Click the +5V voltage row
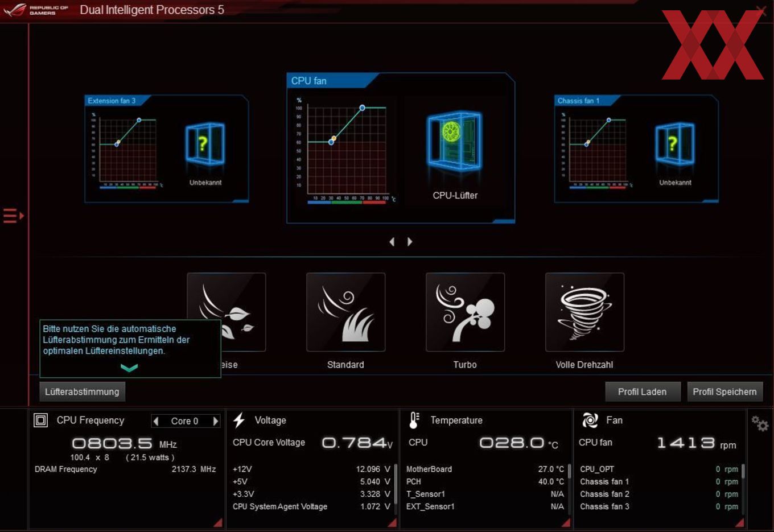This screenshot has height=532, width=774. pyautogui.click(x=311, y=482)
